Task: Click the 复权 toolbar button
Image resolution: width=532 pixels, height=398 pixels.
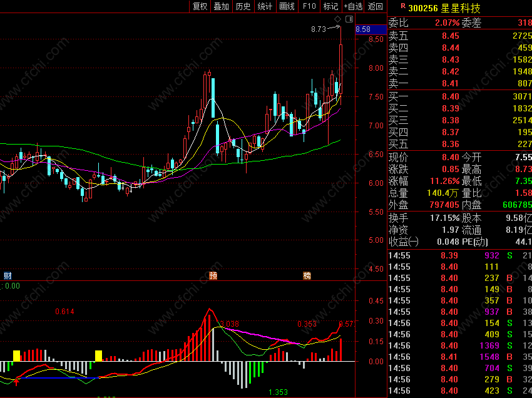Action: click(x=200, y=6)
